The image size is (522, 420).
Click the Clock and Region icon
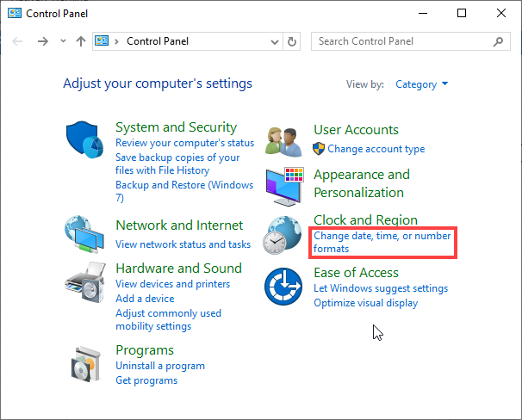(x=285, y=235)
